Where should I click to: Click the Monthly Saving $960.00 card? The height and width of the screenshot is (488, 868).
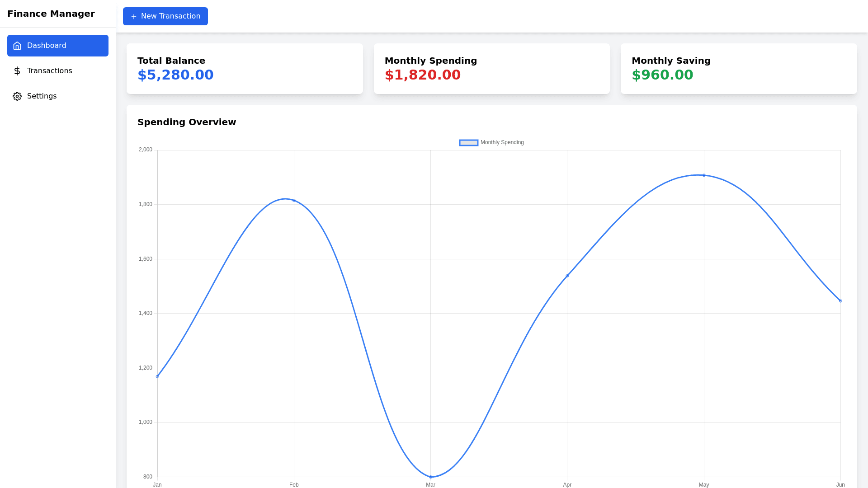pyautogui.click(x=739, y=69)
